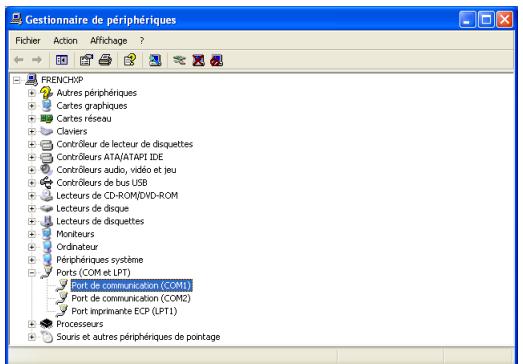This screenshot has width=523, height=364.
Task: Expand Lecteurs de disque node
Action: tap(32, 209)
